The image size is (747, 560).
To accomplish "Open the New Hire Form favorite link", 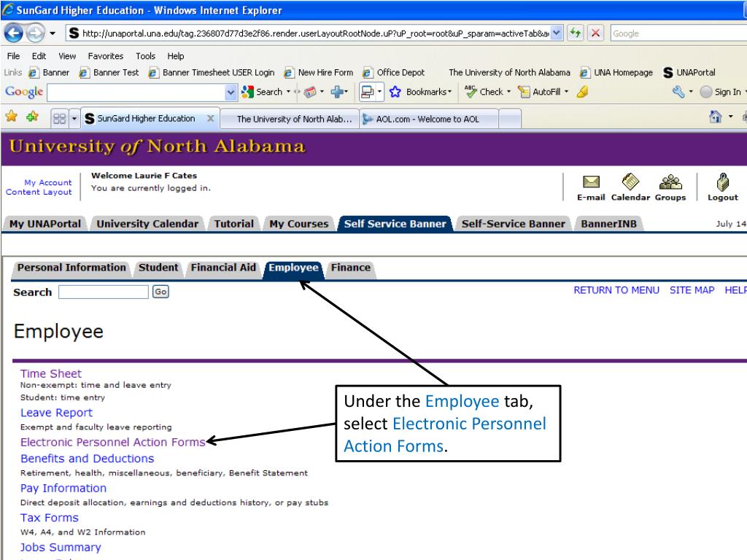I will (319, 72).
